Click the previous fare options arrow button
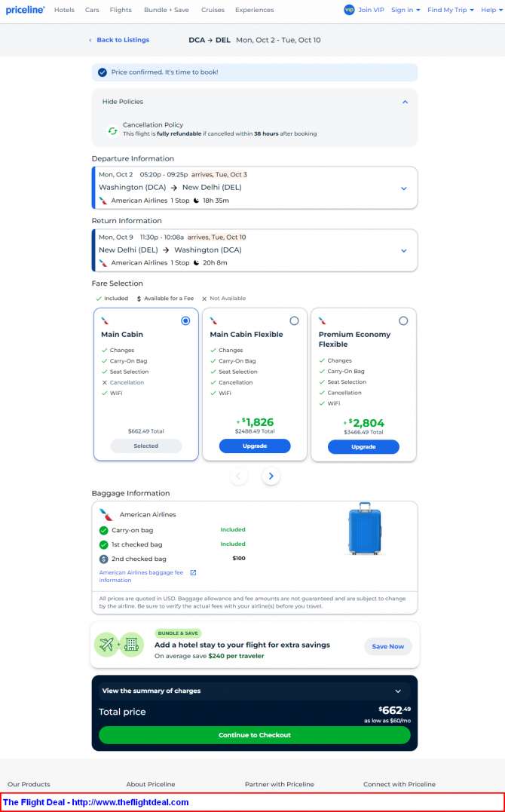 pos(239,476)
